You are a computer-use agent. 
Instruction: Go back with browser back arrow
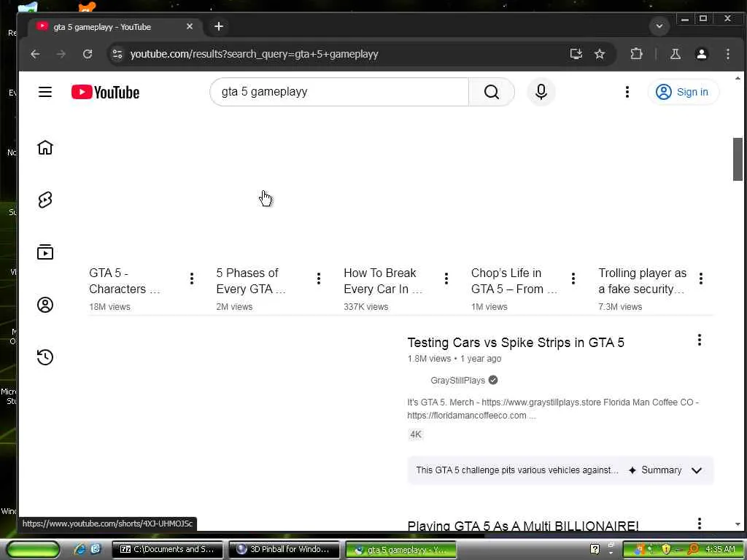click(x=35, y=54)
